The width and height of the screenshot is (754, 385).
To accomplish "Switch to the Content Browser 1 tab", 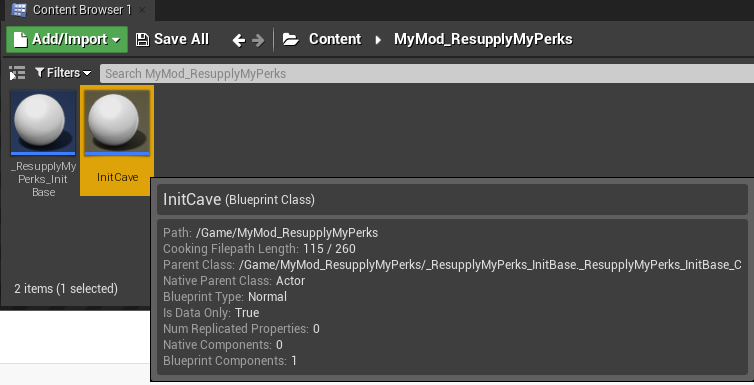I will [x=82, y=10].
